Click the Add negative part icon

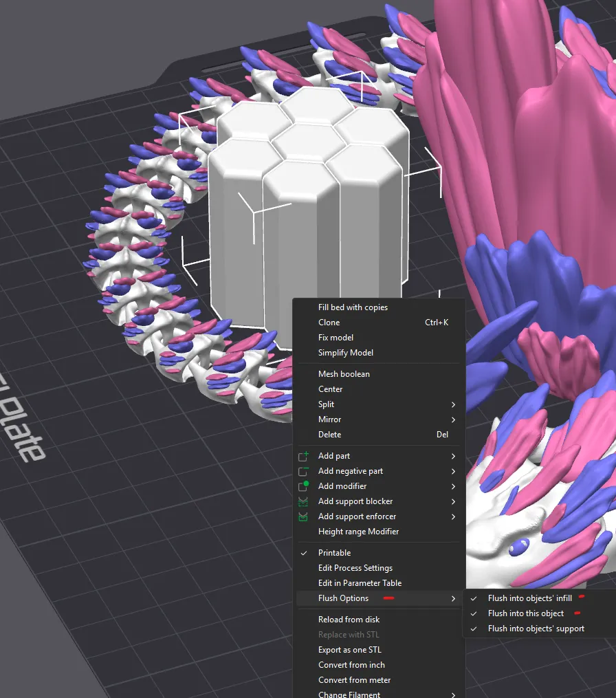click(x=303, y=471)
